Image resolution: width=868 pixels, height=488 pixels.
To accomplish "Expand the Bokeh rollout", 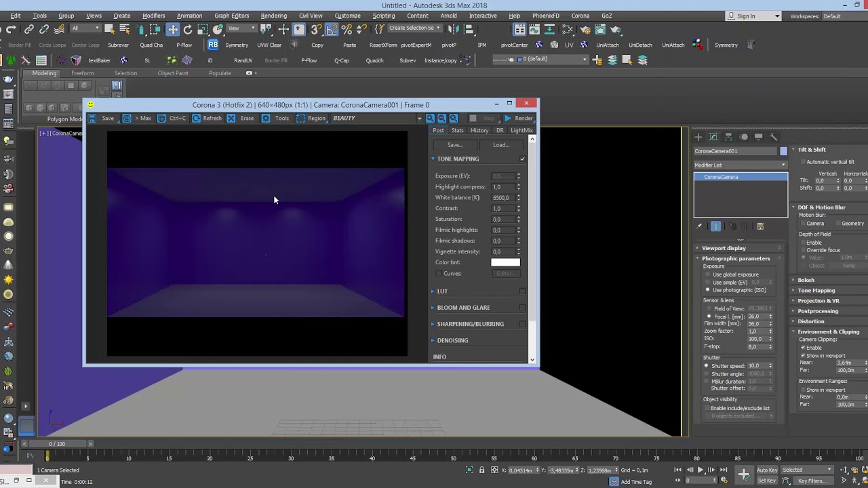I will click(x=806, y=280).
